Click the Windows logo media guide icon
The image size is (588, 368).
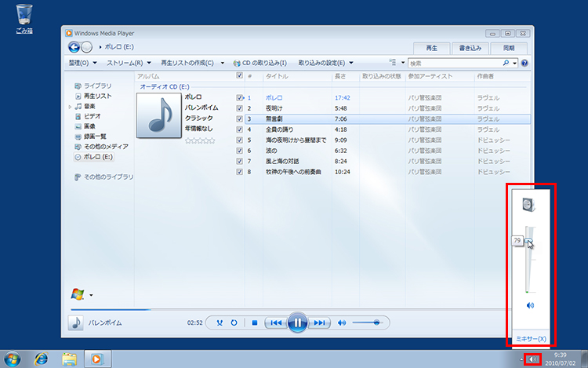click(x=78, y=294)
